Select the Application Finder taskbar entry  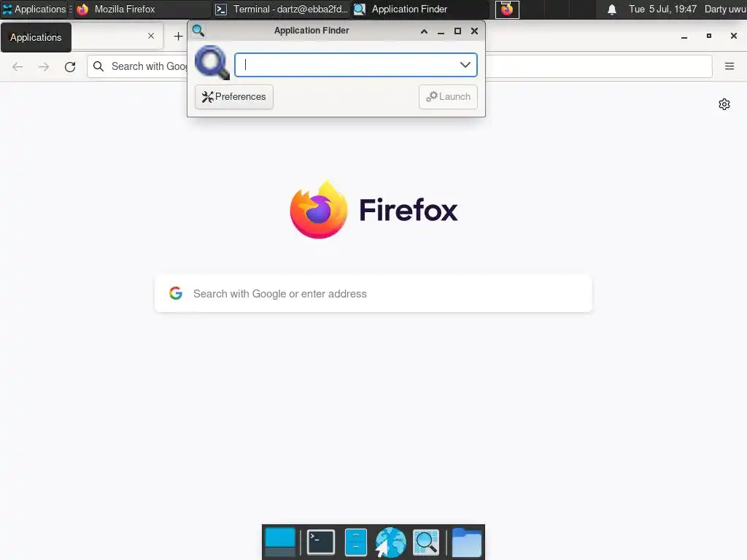420,9
